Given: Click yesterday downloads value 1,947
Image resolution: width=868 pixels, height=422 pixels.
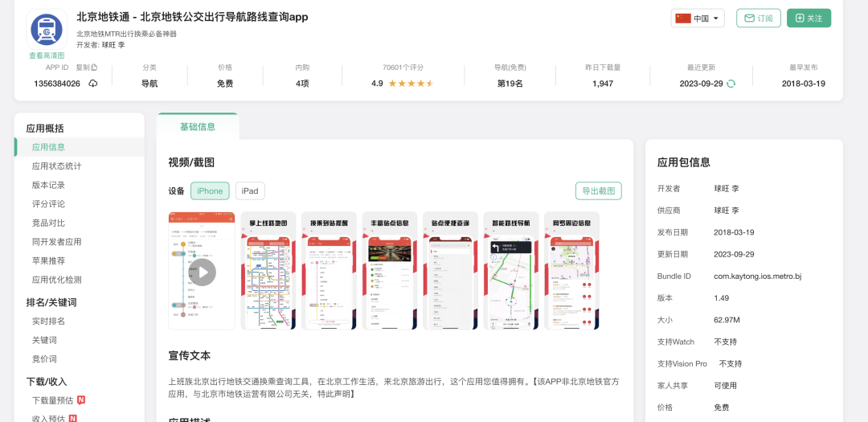Looking at the screenshot, I should (603, 84).
